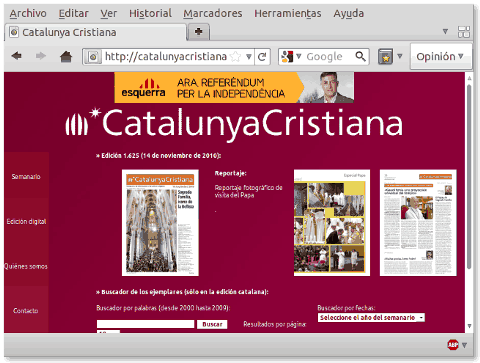Image resolution: width=480 pixels, height=363 pixels.
Task: Click the Edición digital sidebar link
Action: click(x=26, y=221)
